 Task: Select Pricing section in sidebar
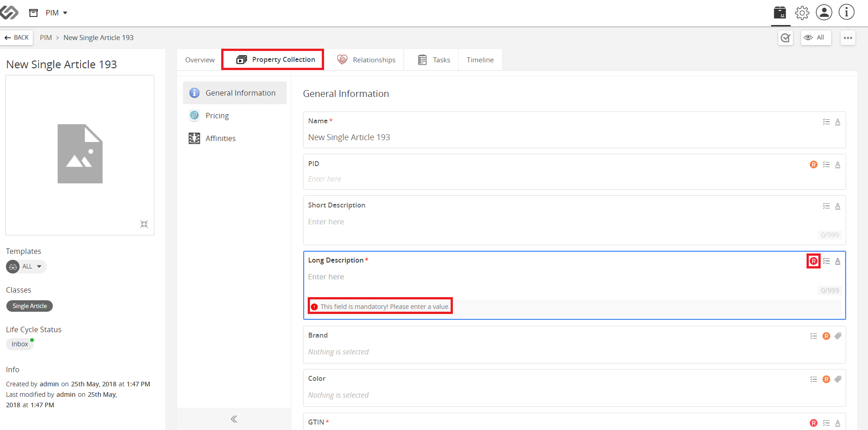pyautogui.click(x=235, y=116)
